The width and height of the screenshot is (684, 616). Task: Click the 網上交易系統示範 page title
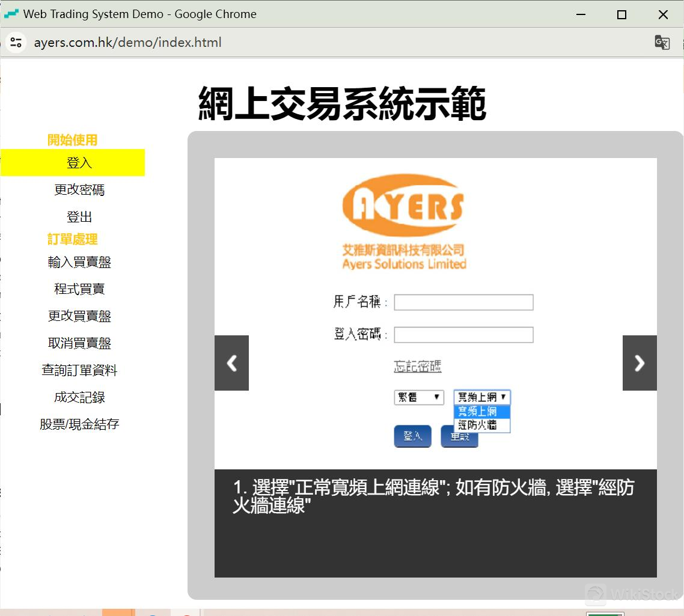click(342, 103)
